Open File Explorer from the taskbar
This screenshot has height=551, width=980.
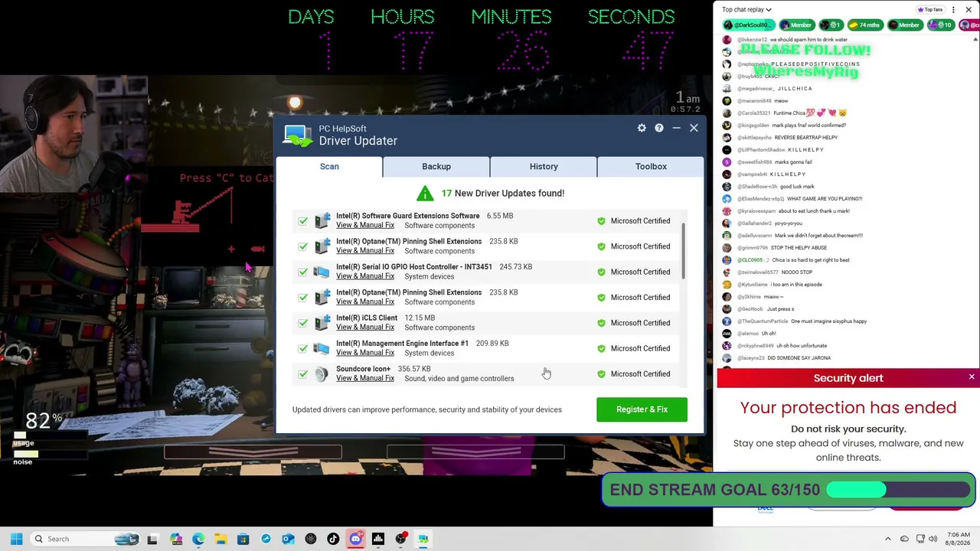[220, 539]
